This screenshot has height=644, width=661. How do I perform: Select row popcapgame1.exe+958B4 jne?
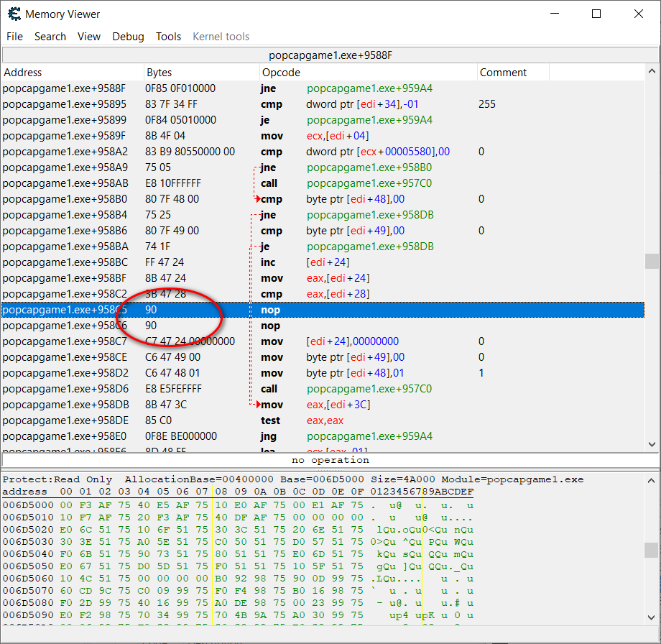[323, 215]
